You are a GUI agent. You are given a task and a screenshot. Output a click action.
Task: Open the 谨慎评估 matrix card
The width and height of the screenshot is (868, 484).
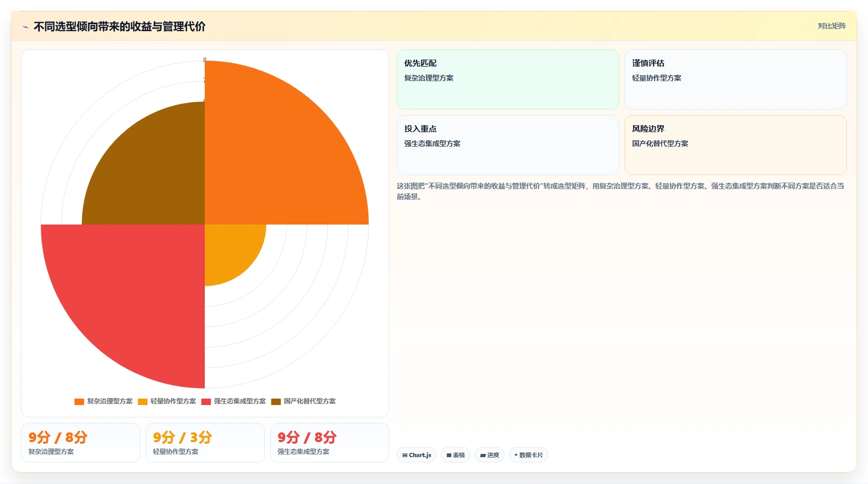pyautogui.click(x=735, y=80)
